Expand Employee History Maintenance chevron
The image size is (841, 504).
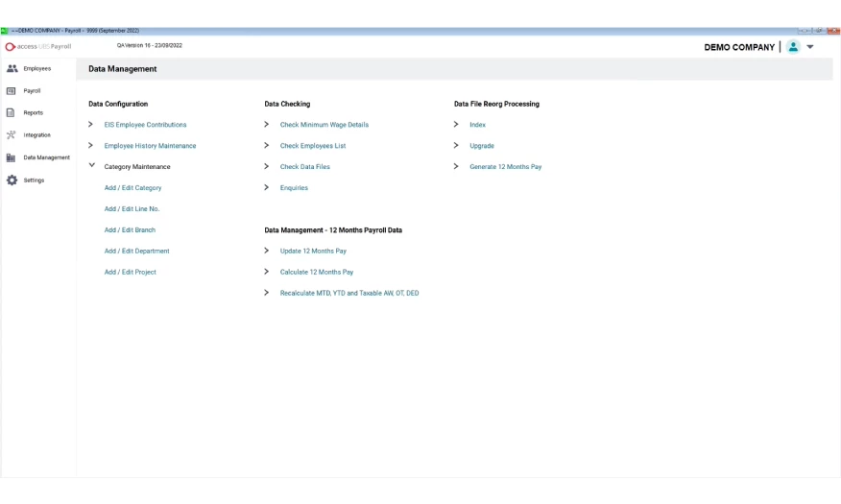91,146
